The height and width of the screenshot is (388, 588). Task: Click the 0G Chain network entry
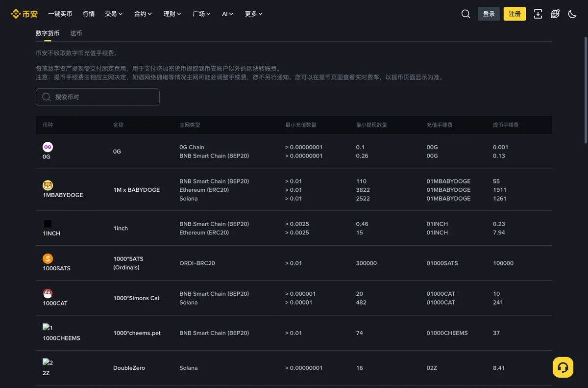pos(192,147)
